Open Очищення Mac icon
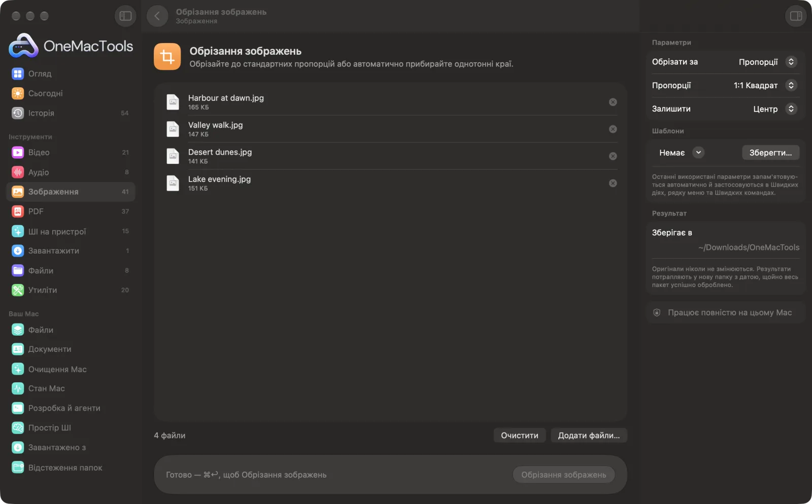The image size is (812, 504). coord(18,369)
